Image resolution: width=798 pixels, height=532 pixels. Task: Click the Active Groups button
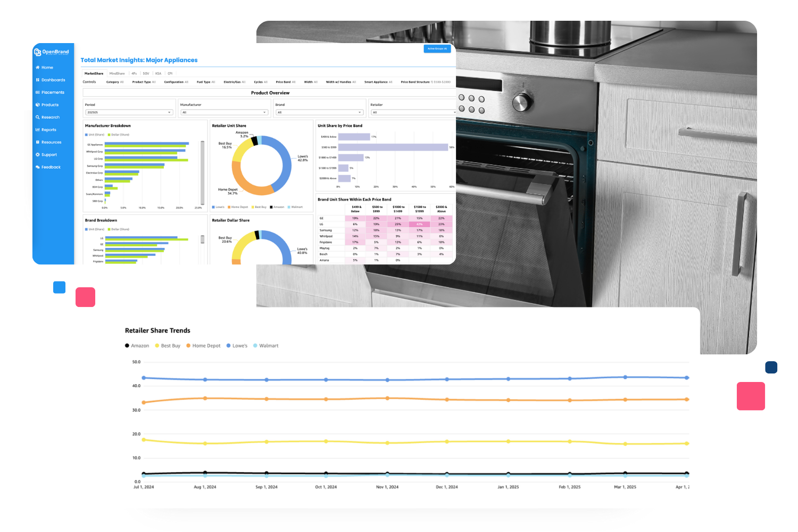[437, 49]
